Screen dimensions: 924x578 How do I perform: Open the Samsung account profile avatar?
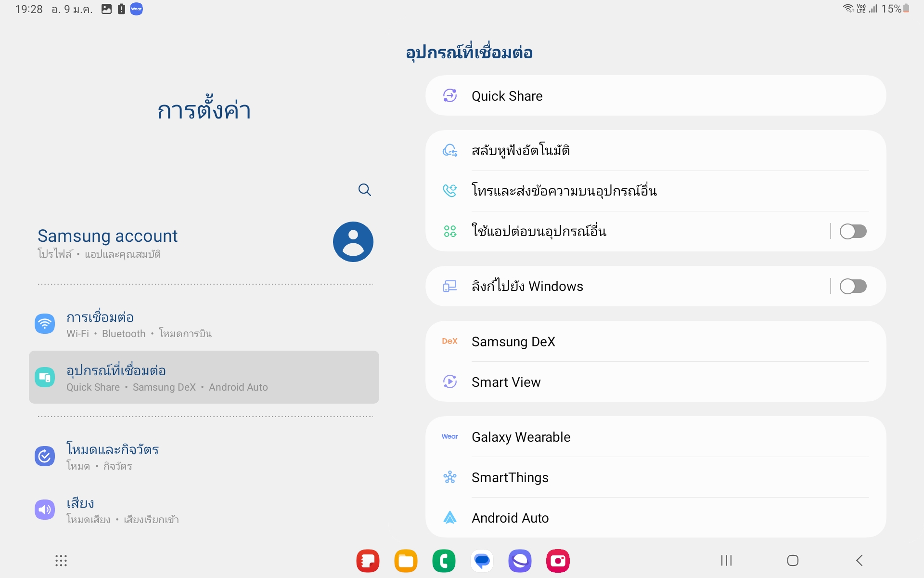(353, 242)
